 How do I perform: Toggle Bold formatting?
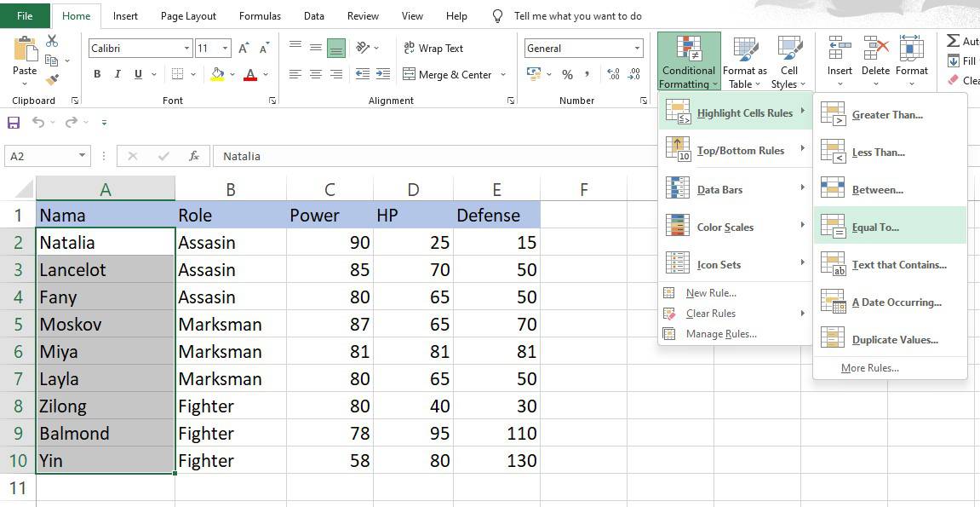98,74
